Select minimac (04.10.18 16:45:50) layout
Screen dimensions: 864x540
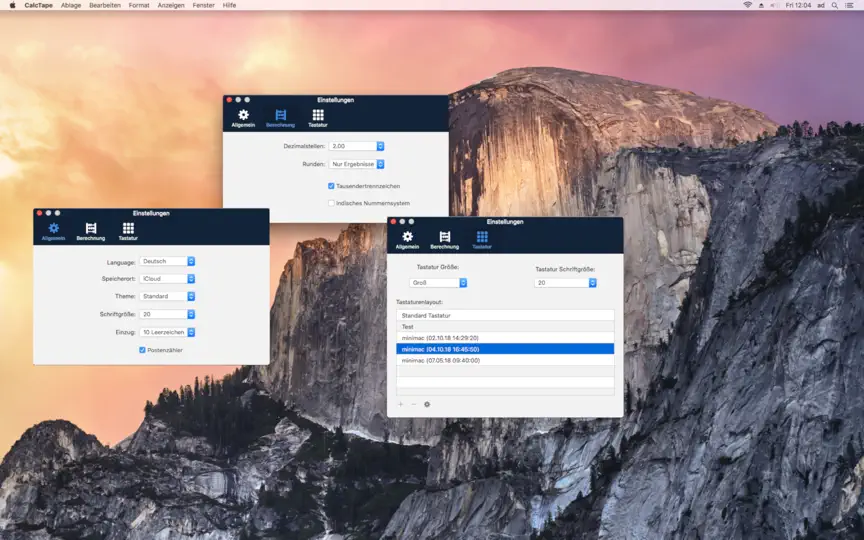[x=505, y=349]
